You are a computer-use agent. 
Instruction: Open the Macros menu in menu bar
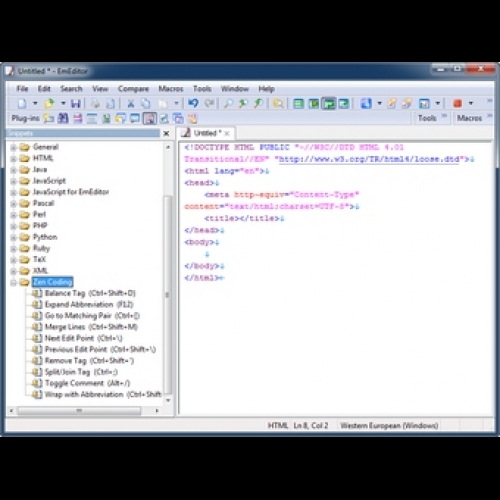click(171, 89)
